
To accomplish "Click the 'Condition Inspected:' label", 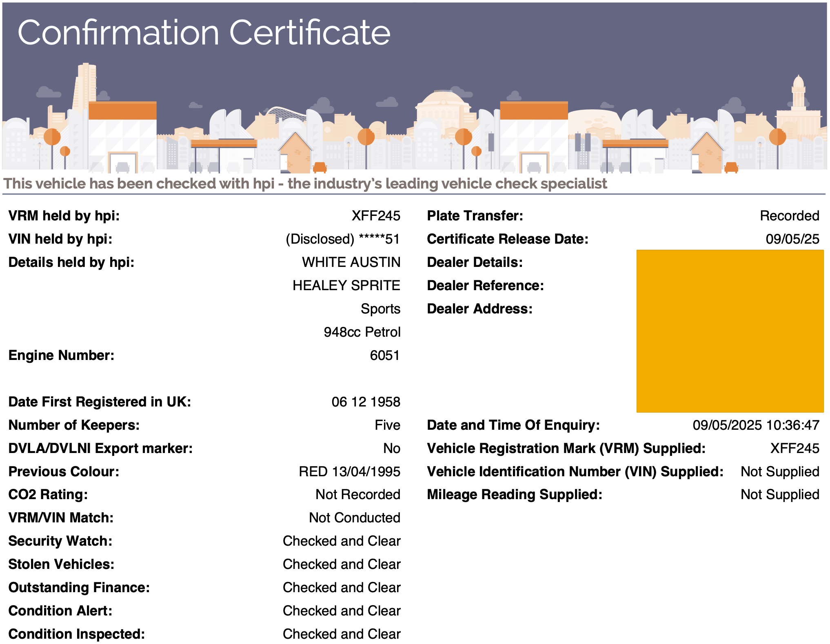I will click(77, 634).
